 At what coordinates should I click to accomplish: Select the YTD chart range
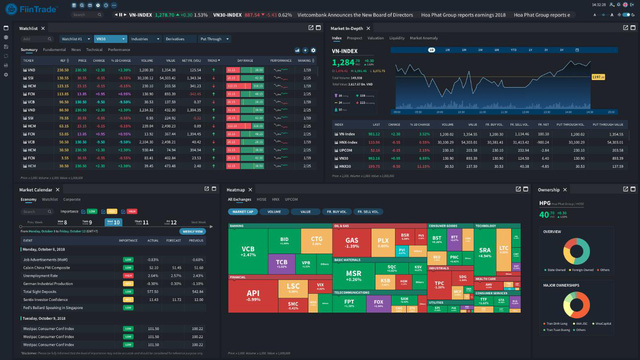click(x=513, y=50)
